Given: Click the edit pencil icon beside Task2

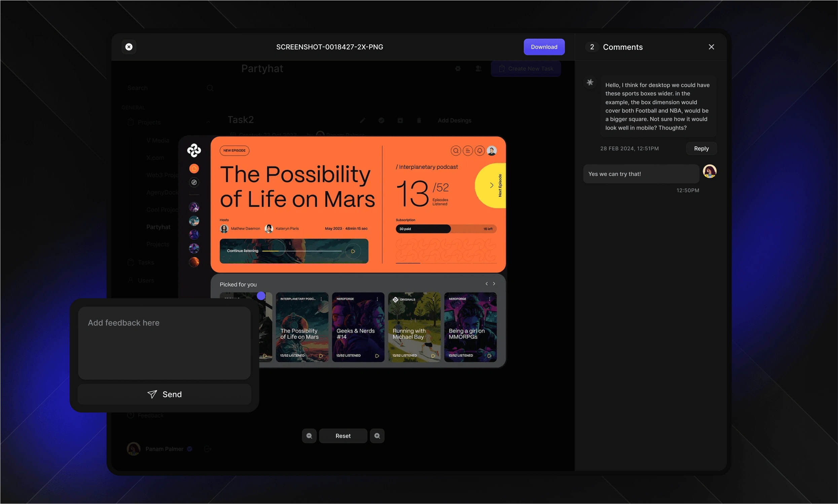Looking at the screenshot, I should pyautogui.click(x=362, y=120).
